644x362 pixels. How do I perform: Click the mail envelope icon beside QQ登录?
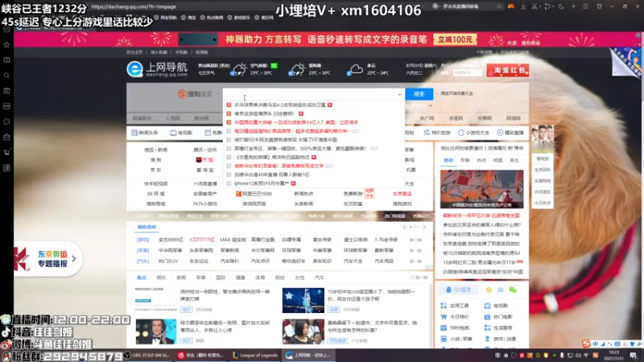point(500,290)
